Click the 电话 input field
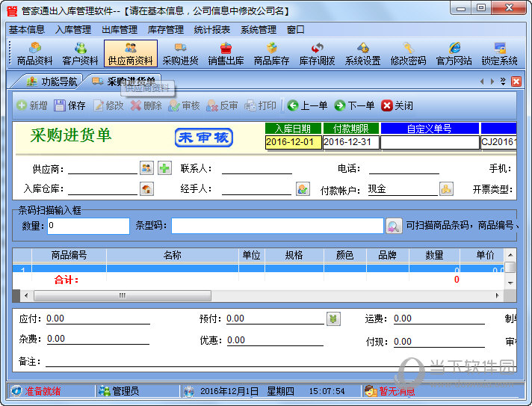This screenshot has height=406, width=532. point(404,168)
